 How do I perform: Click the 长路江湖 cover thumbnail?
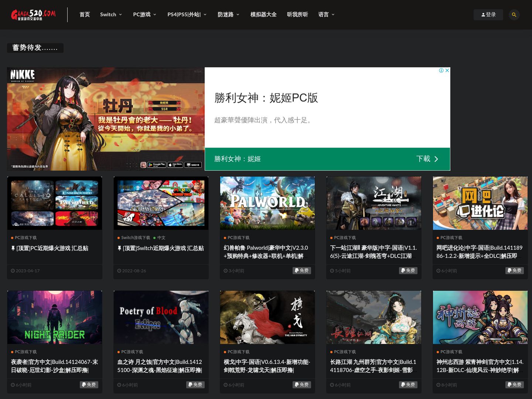(x=374, y=317)
